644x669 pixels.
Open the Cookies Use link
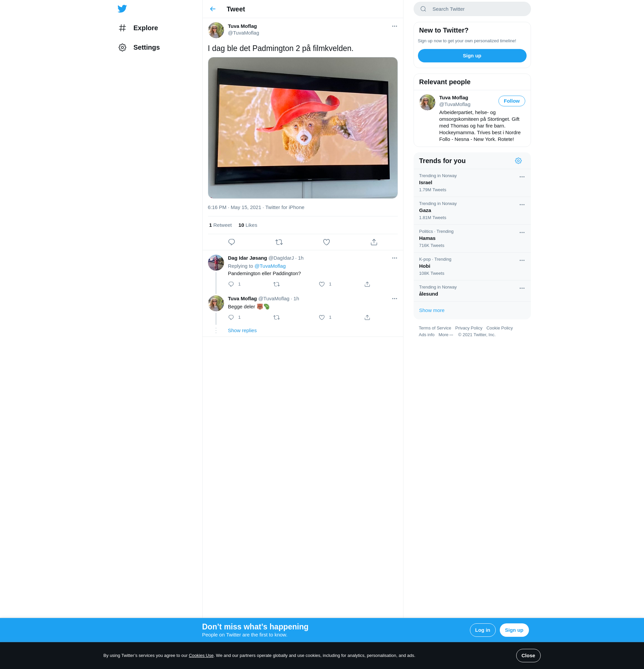coord(201,655)
